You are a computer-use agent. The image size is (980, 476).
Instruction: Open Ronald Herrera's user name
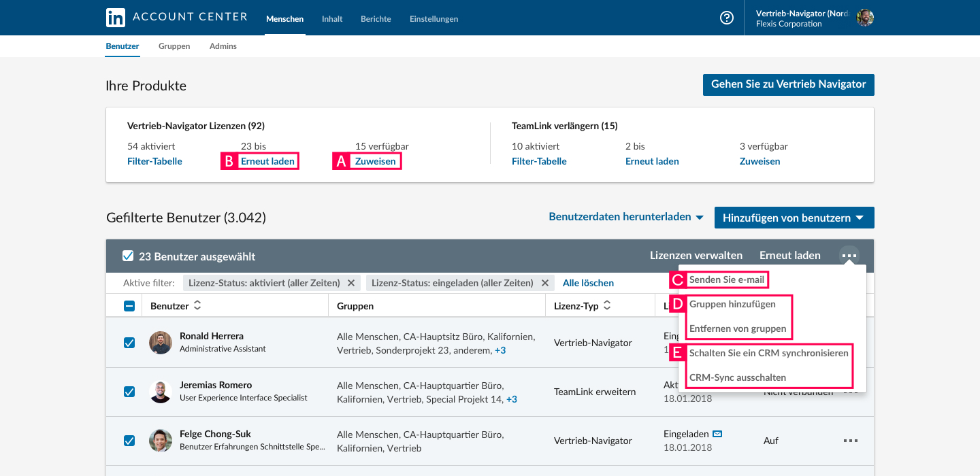(x=212, y=336)
